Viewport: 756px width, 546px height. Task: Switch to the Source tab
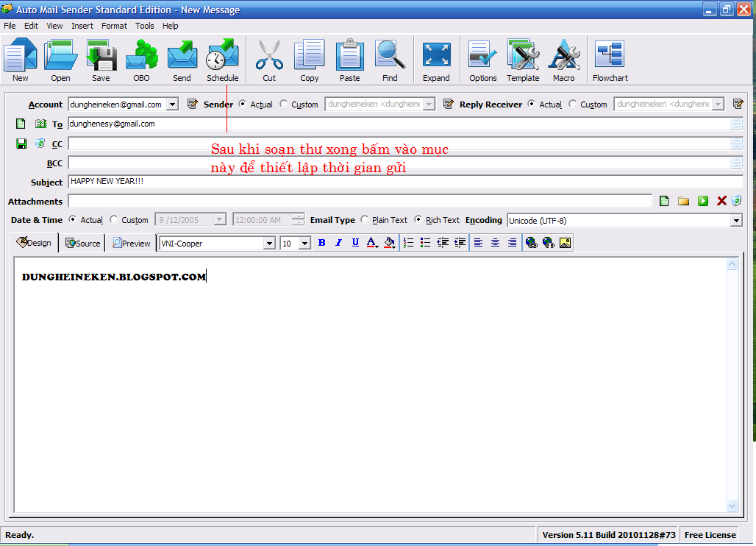pyautogui.click(x=82, y=243)
